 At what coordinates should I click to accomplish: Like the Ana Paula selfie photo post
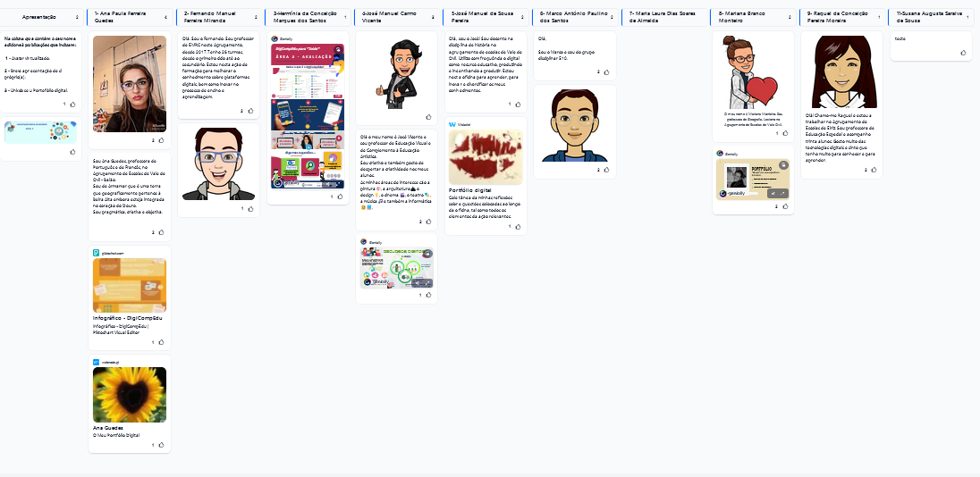click(162, 140)
